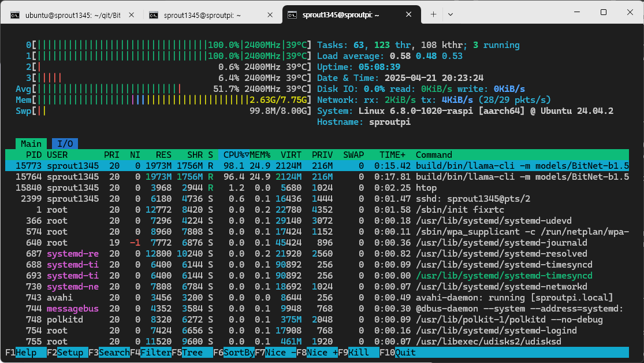Close the active sprout1345@sproutpi tab
The height and width of the screenshot is (363, 644).
click(409, 14)
